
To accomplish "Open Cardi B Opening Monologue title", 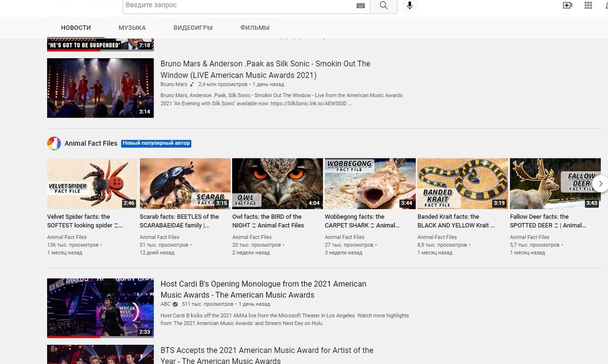I will pyautogui.click(x=263, y=290).
